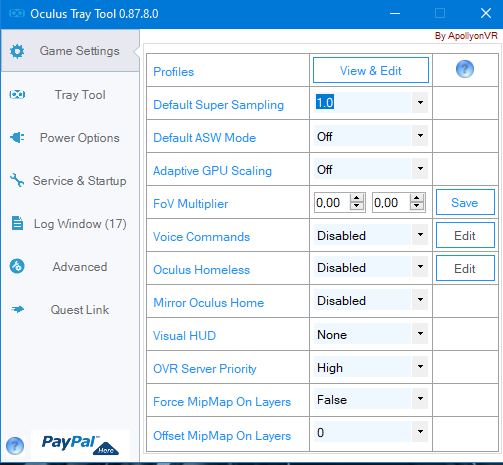Click the round icon beside Advanced
Image resolution: width=503 pixels, height=465 pixels.
pyautogui.click(x=17, y=266)
